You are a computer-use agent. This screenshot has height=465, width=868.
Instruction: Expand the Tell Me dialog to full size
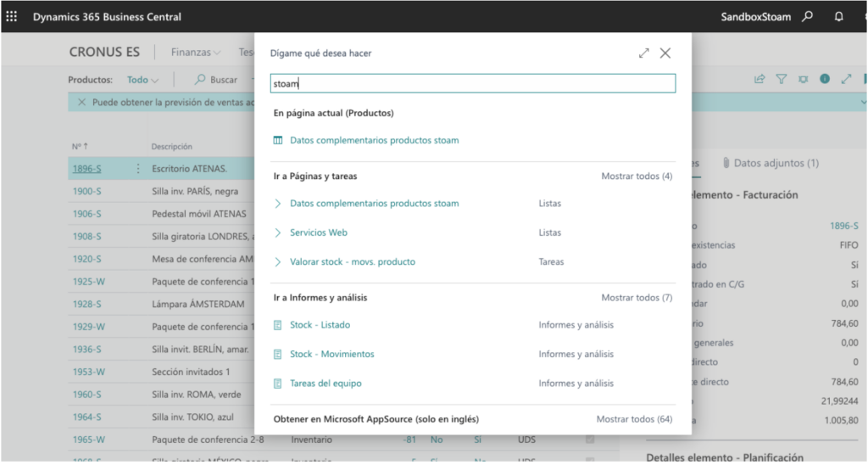point(644,53)
